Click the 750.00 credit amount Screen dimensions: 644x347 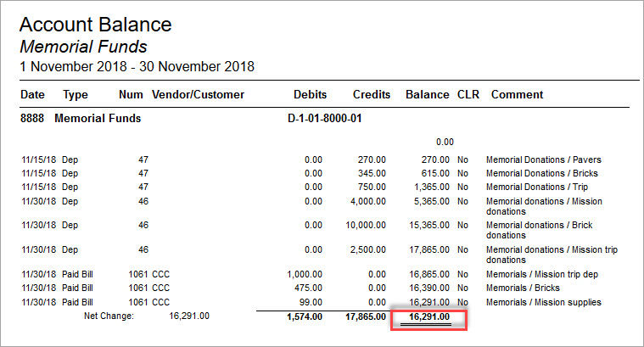click(x=372, y=187)
